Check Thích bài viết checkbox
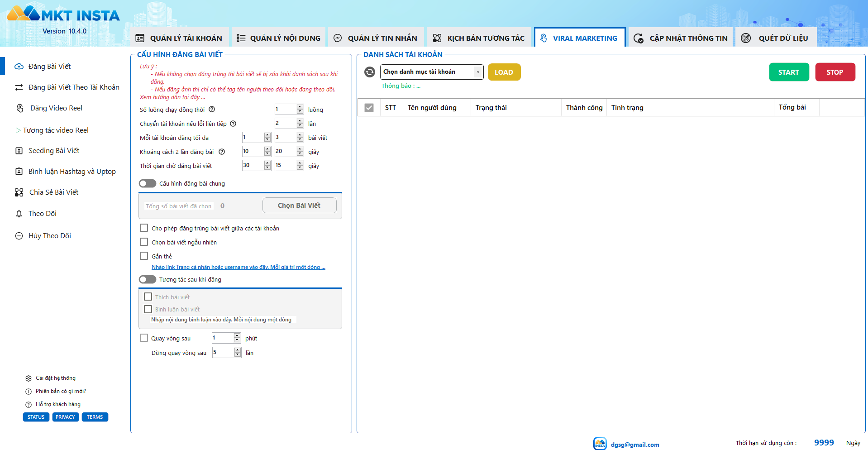The width and height of the screenshot is (868, 450). (x=148, y=297)
